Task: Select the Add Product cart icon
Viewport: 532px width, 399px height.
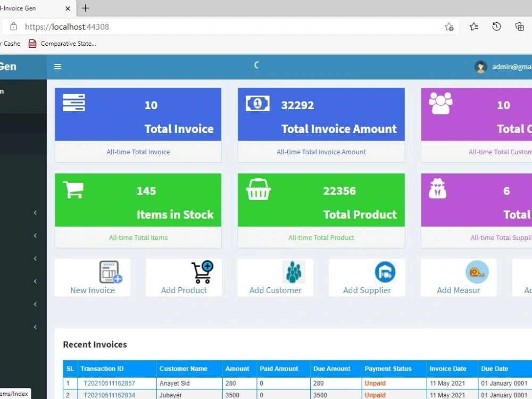Action: [202, 270]
